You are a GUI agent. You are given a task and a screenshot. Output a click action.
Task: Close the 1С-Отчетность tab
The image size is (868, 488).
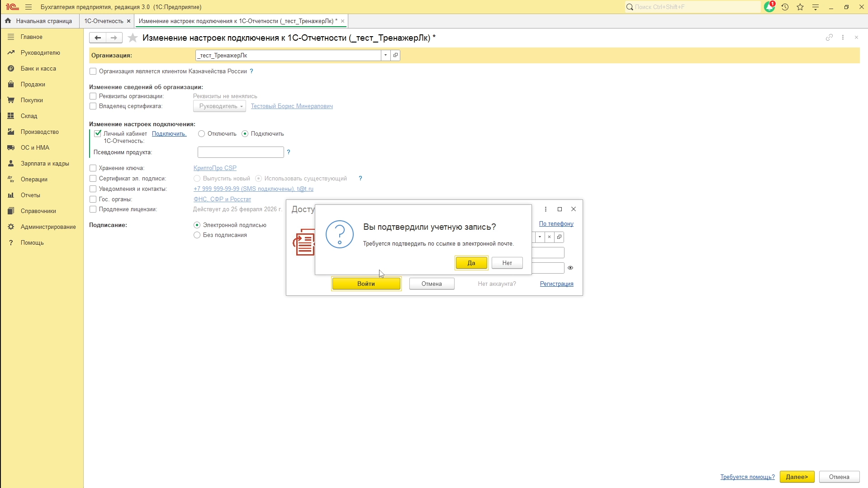pos(128,21)
